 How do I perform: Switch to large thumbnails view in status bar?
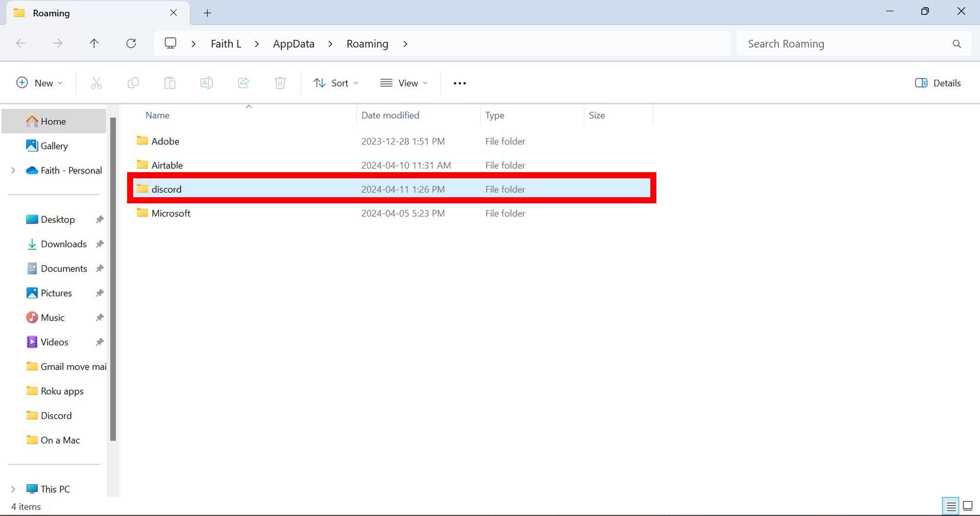(x=968, y=506)
